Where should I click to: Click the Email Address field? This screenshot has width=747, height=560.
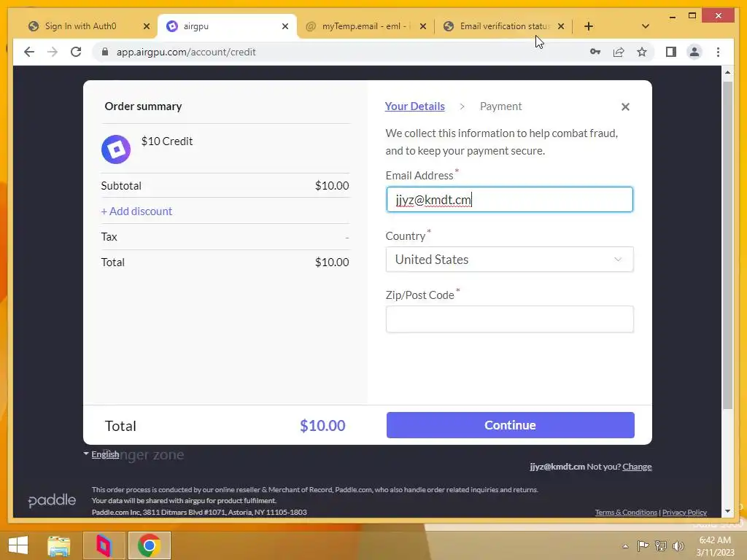click(509, 200)
